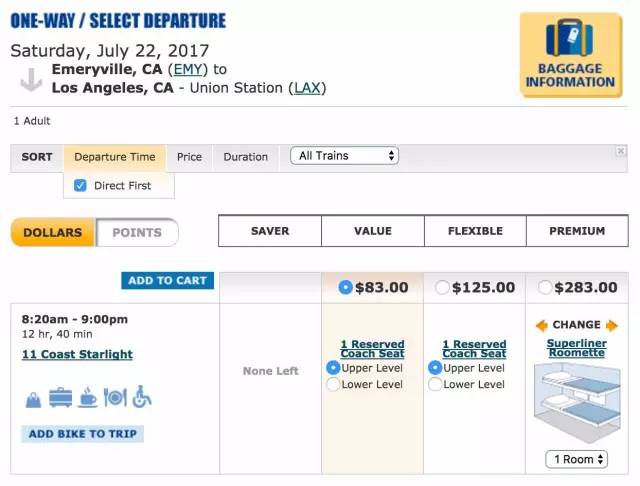
Task: Uncheck the Direct First checkbox
Action: (80, 186)
